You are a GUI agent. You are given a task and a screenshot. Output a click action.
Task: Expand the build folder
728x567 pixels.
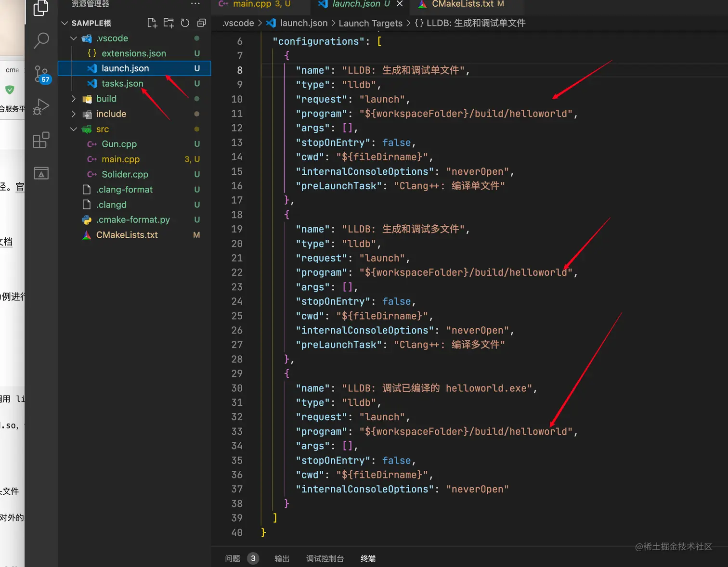click(106, 99)
